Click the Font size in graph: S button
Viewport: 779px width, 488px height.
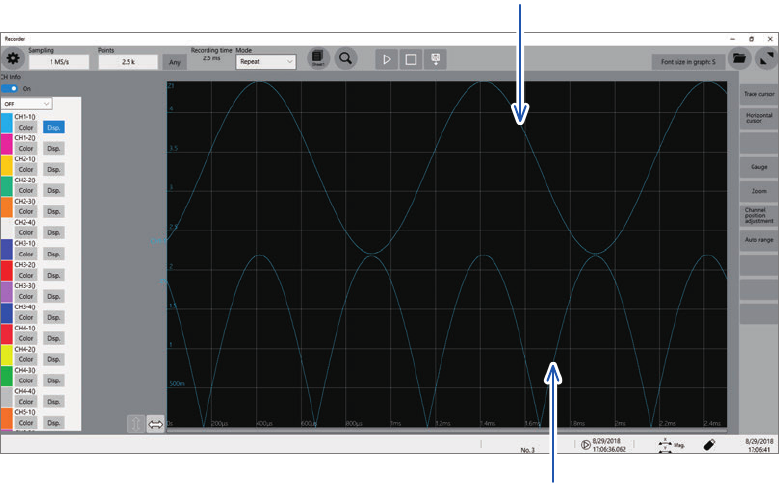point(688,62)
